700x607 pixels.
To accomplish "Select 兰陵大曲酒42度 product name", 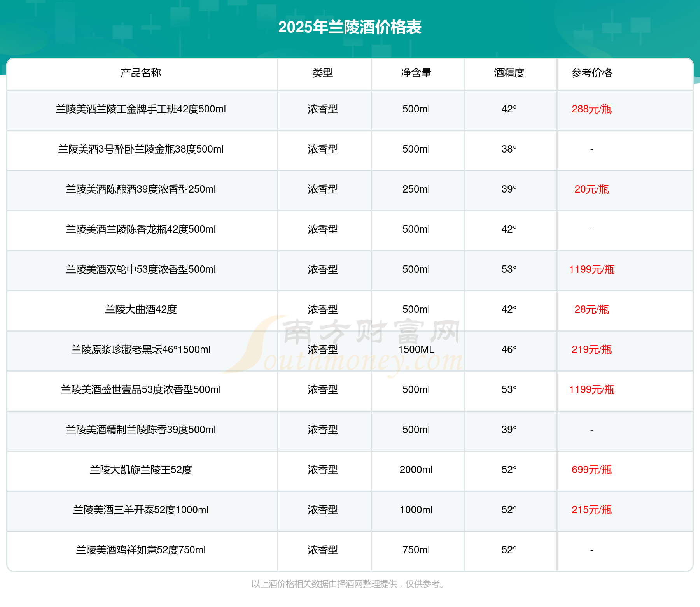I will coord(141,309).
